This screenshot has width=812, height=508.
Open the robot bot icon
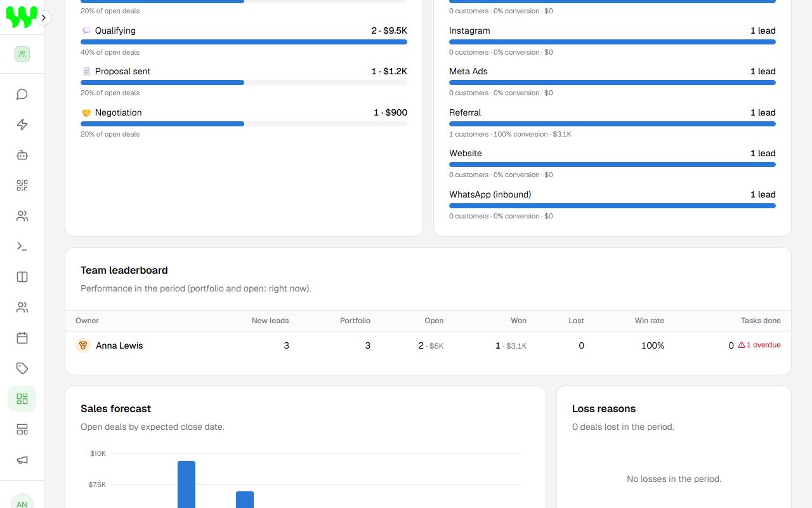tap(22, 155)
